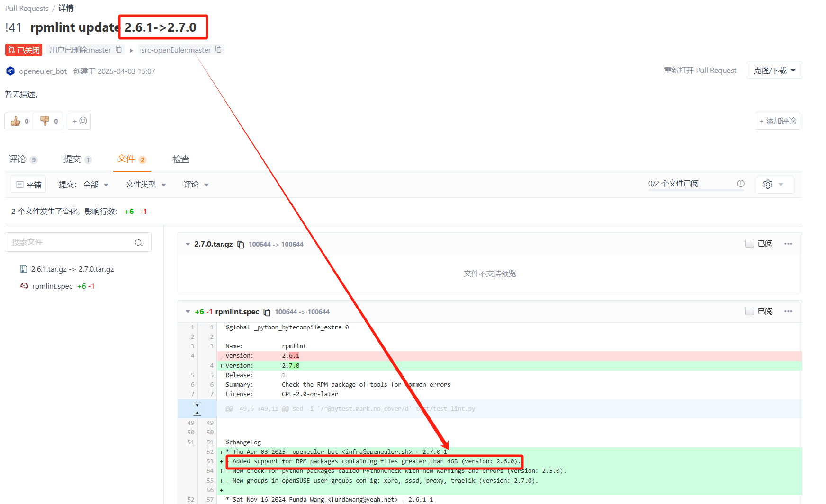Click the 搜索文件 input field
The width and height of the screenshot is (826, 504).
click(71, 242)
